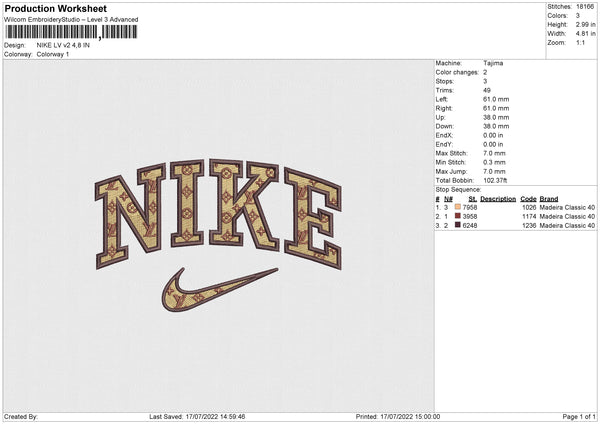Click the Width value 4.81 in

pyautogui.click(x=585, y=34)
